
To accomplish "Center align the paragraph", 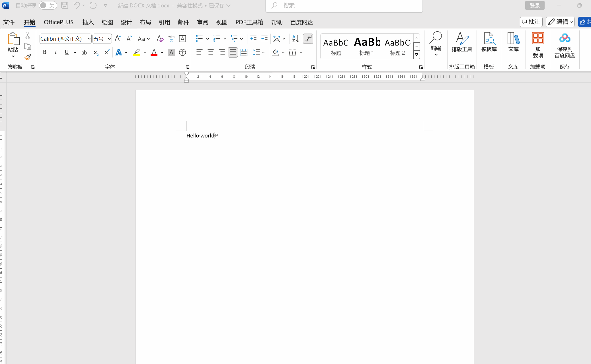I will (211, 52).
